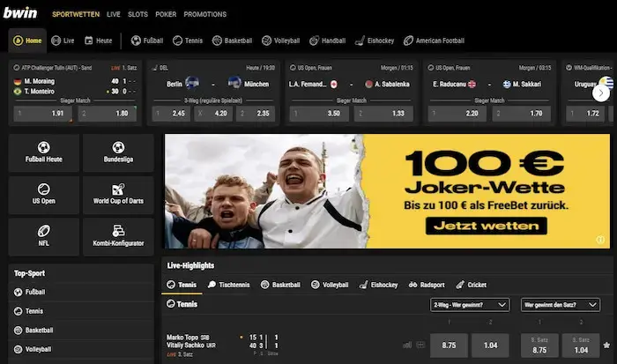The height and width of the screenshot is (364, 617).
Task: Click the Tennis heading icon in Live-Highlights
Action: click(x=170, y=304)
